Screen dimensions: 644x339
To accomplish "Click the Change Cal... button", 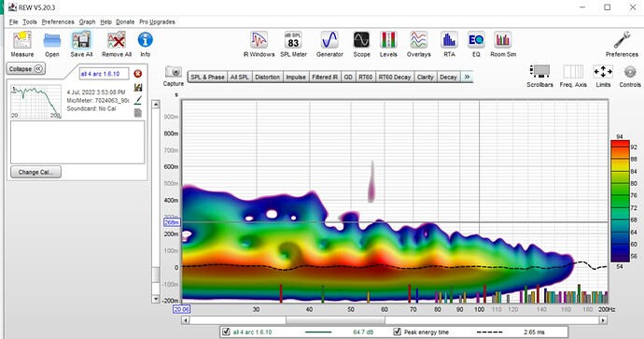I will [35, 172].
